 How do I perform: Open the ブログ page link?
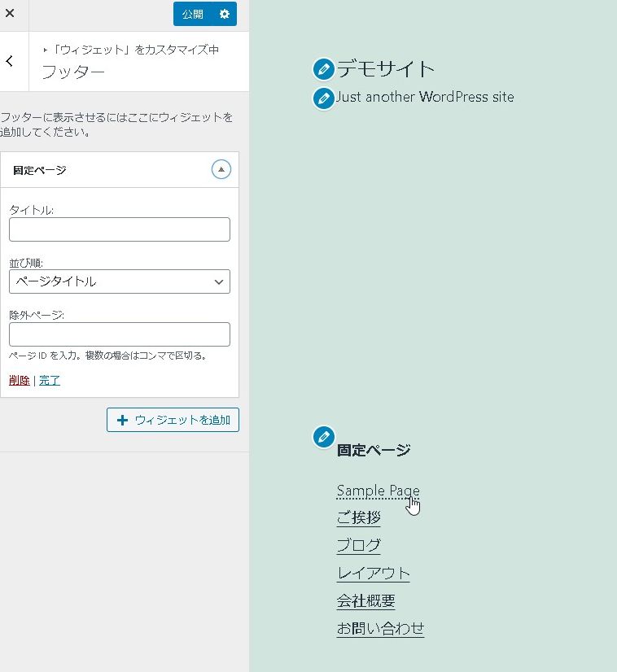pyautogui.click(x=358, y=546)
